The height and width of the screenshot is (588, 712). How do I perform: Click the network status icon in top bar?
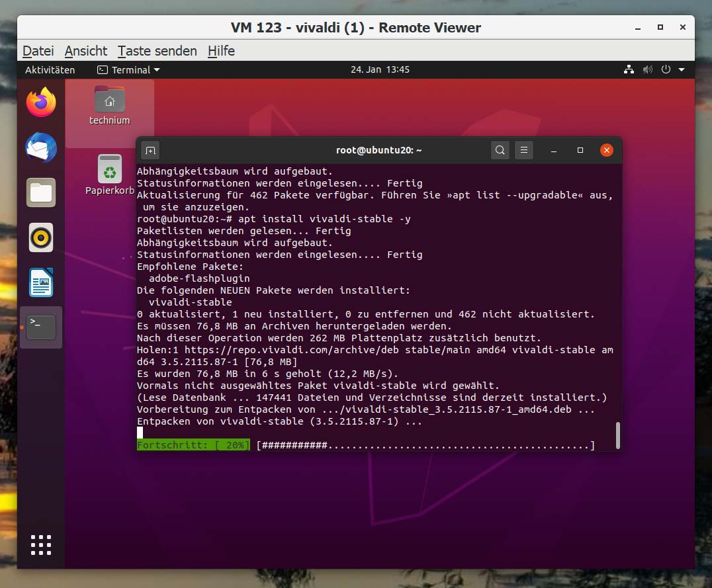pyautogui.click(x=628, y=69)
